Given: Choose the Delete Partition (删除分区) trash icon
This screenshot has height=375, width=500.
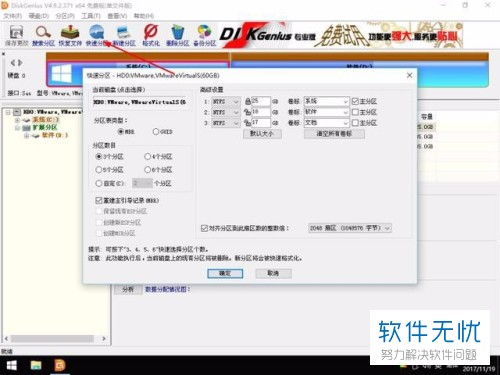Looking at the screenshot, I should [178, 35].
